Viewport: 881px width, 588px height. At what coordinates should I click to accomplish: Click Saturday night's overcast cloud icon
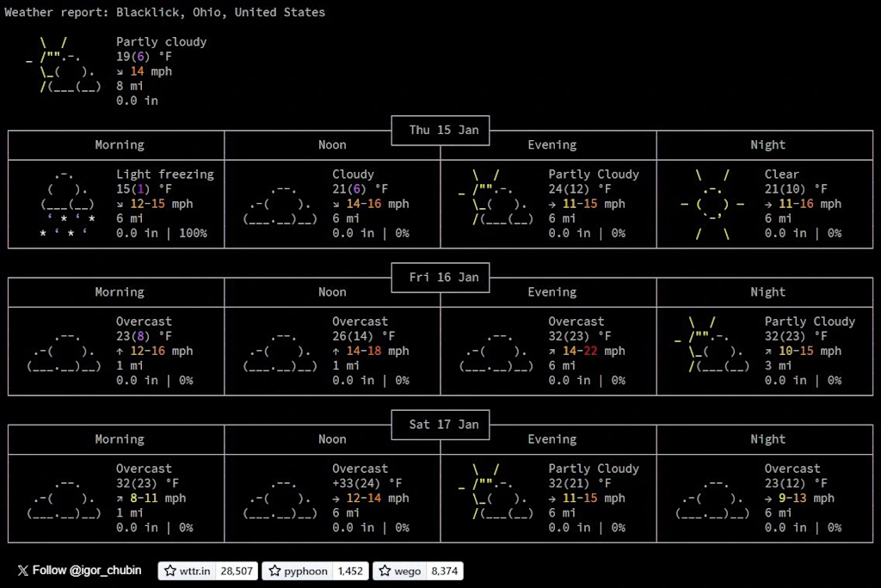(712, 499)
